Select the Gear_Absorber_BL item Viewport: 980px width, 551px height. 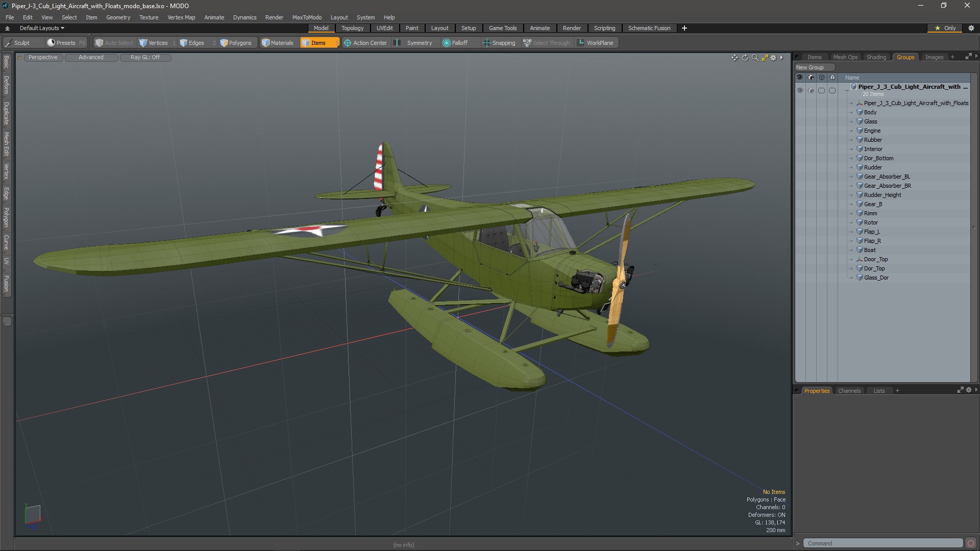click(x=887, y=177)
